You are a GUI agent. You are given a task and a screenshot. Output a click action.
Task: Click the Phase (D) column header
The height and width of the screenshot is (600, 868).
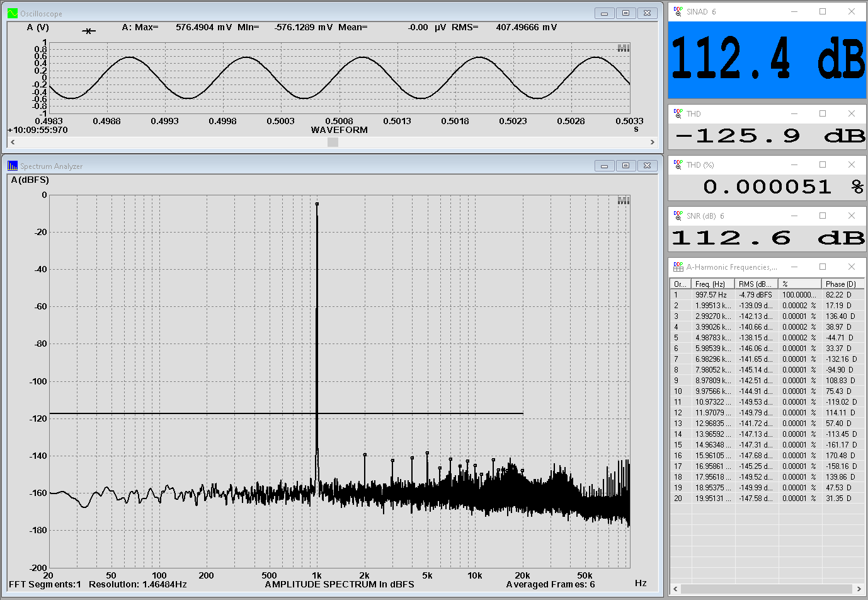pyautogui.click(x=843, y=284)
